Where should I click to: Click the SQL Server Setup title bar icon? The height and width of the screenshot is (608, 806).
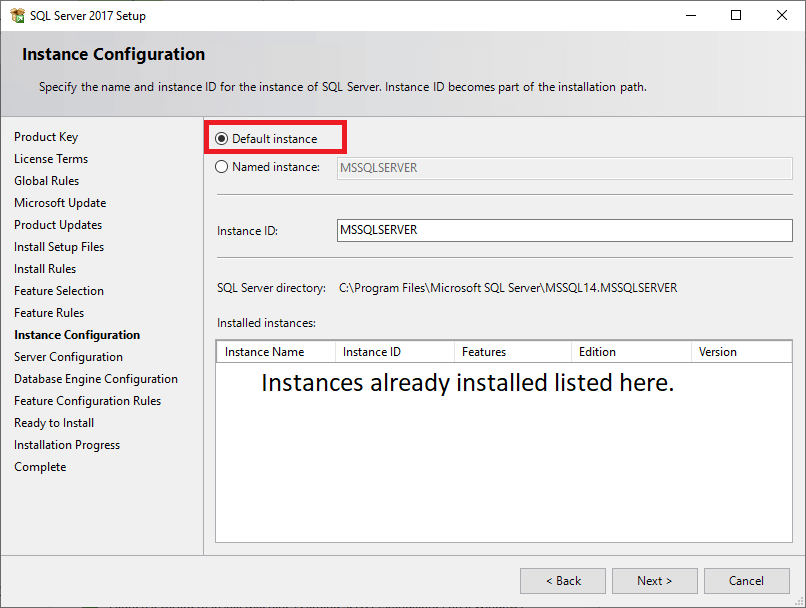[x=17, y=15]
